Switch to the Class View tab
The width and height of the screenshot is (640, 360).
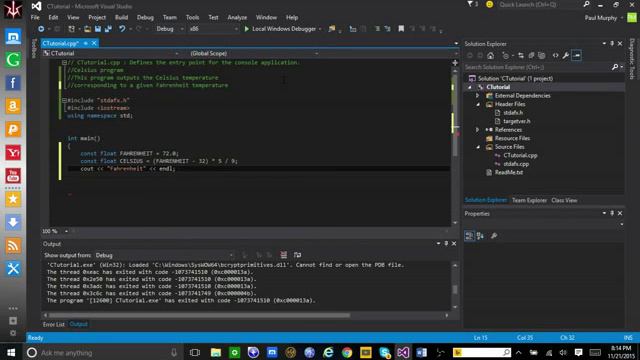click(x=564, y=200)
